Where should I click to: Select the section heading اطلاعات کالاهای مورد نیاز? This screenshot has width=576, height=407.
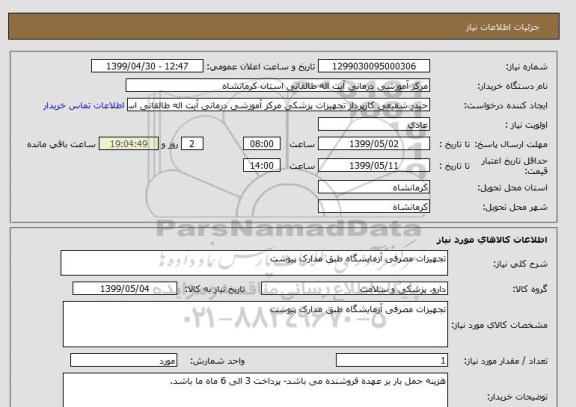492,240
